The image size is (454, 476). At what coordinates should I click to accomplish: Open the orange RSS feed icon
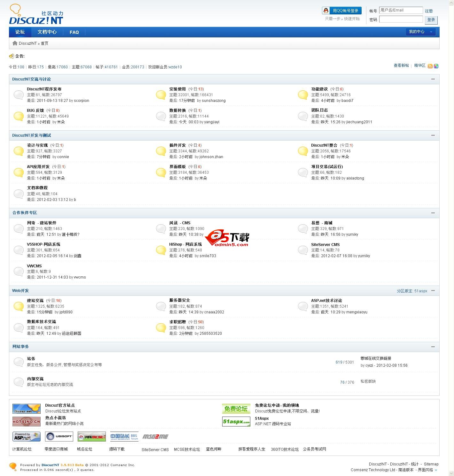(430, 66)
